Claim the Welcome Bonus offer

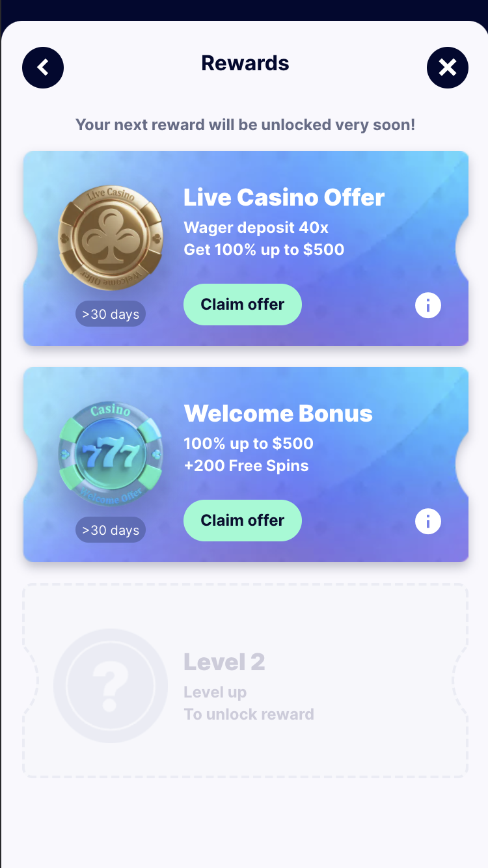pyautogui.click(x=243, y=521)
